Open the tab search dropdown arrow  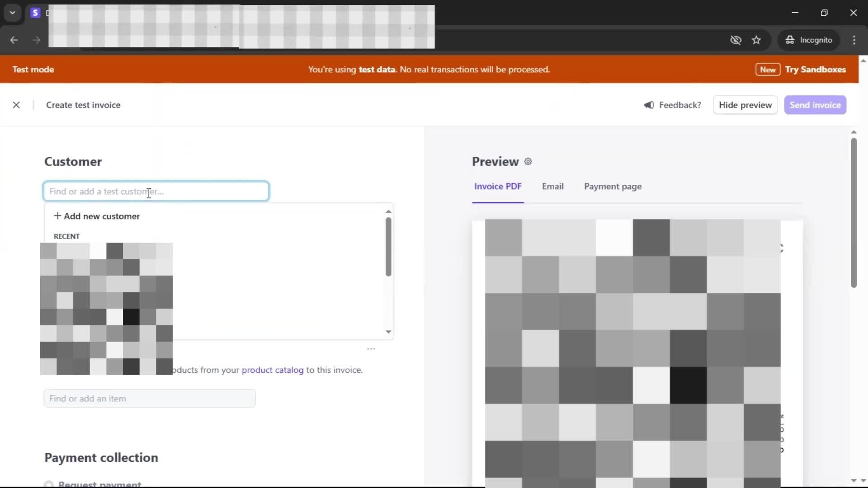[13, 13]
